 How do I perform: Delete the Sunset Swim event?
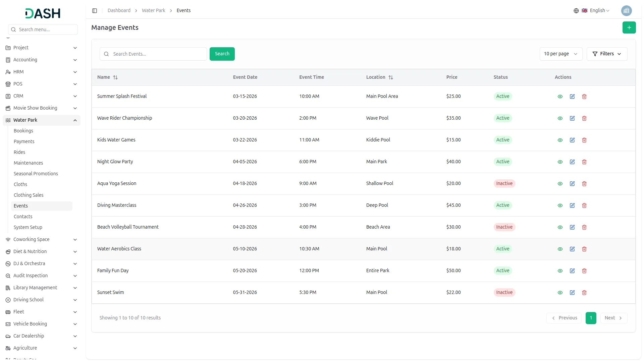(x=584, y=293)
